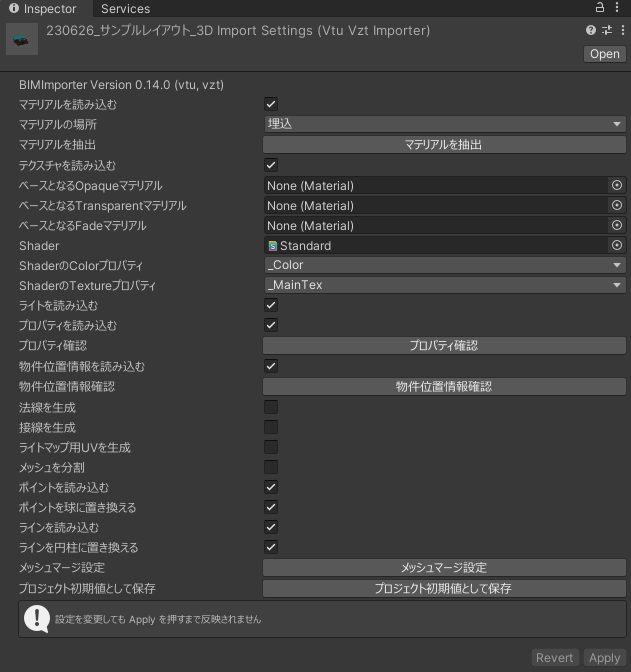
Task: Click the warning exclamation icon in help box
Action: [x=37, y=618]
